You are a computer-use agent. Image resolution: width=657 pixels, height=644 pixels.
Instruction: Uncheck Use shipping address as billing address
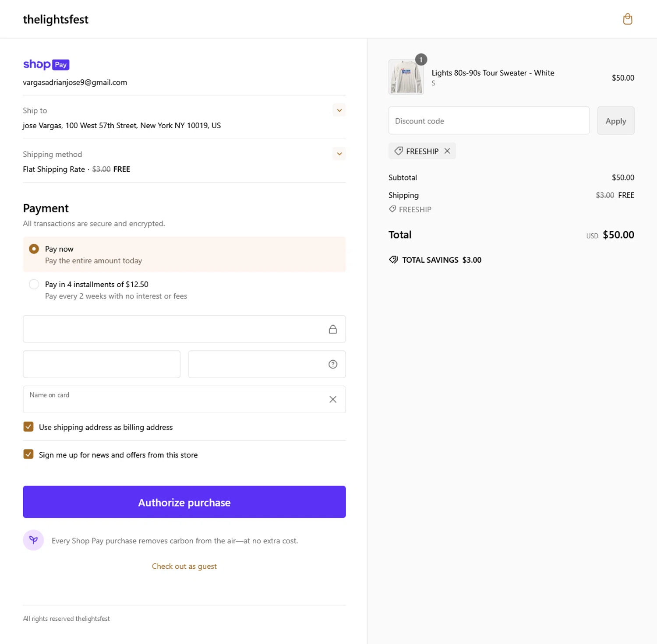[x=28, y=427]
